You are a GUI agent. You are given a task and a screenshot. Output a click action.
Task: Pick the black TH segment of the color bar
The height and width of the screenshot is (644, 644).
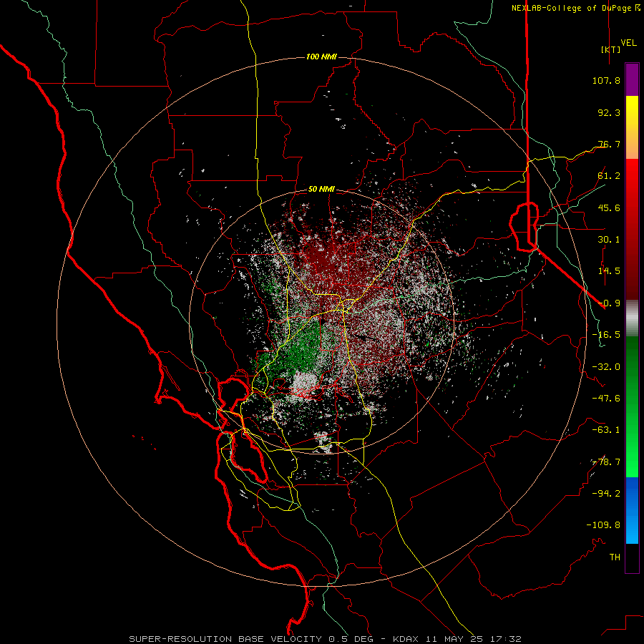click(632, 557)
